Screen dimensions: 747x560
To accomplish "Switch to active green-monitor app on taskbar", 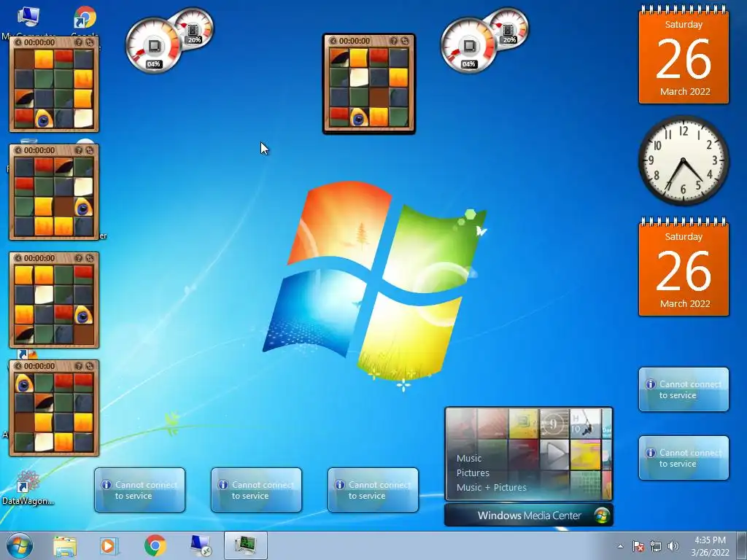I will pos(246,545).
